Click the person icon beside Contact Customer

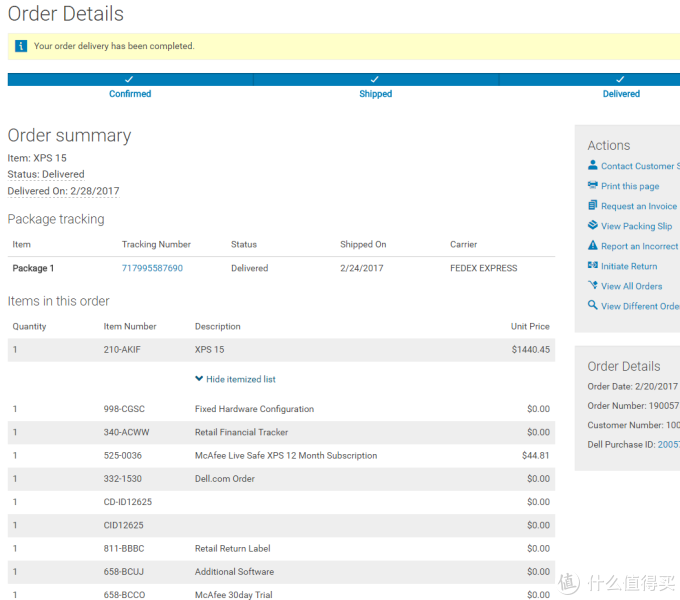pos(592,165)
